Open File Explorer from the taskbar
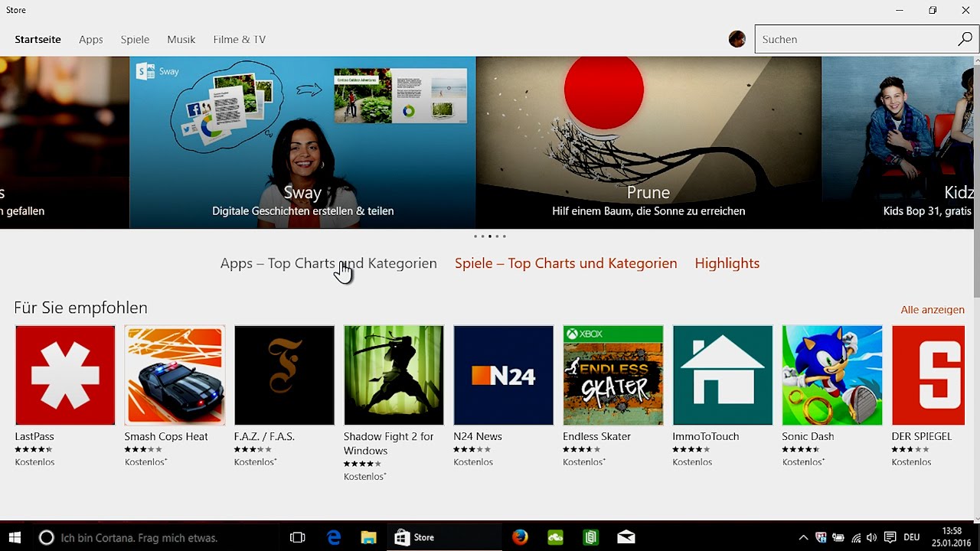This screenshot has height=551, width=980. [368, 537]
